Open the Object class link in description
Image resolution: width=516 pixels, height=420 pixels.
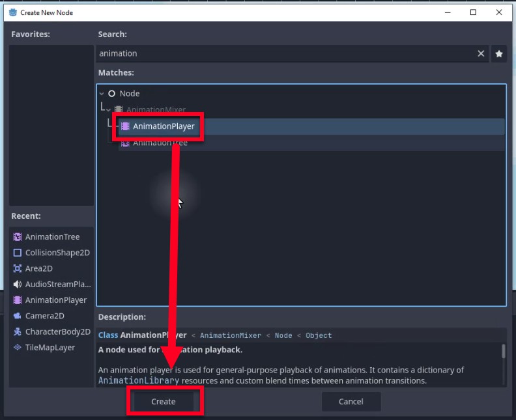pos(319,335)
